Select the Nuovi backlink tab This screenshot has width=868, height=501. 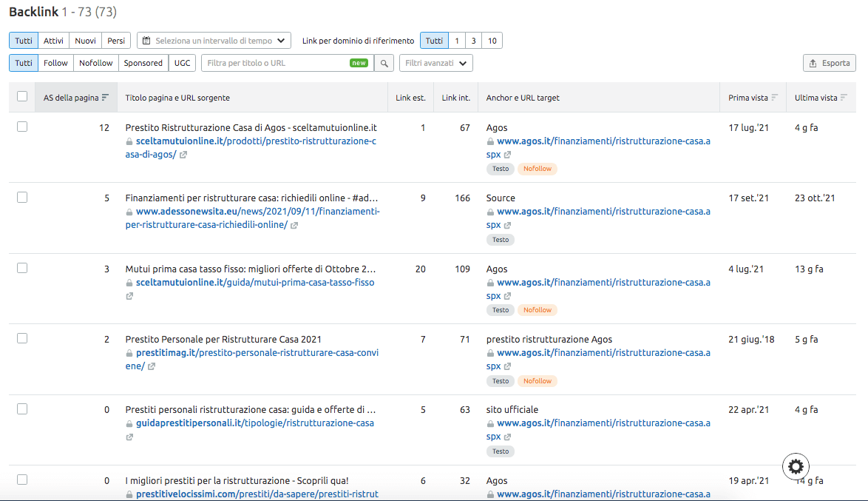tap(85, 41)
